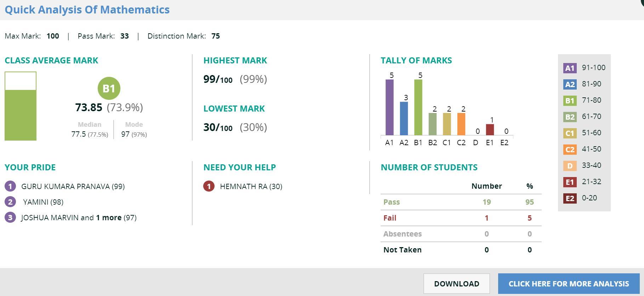644x296 pixels.
Task: Click the A2 bar in tally chart
Action: click(x=404, y=119)
